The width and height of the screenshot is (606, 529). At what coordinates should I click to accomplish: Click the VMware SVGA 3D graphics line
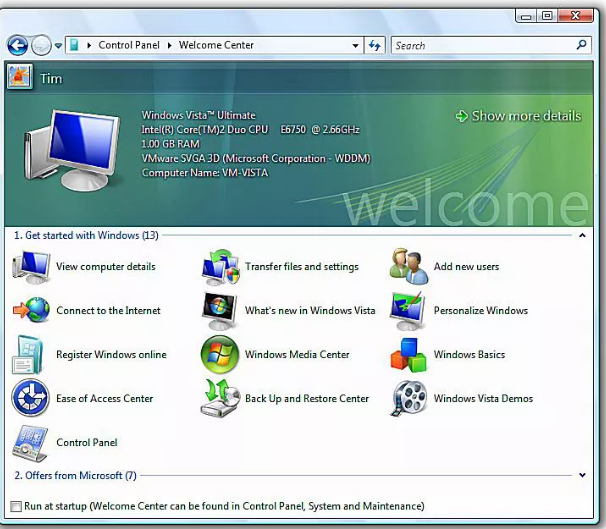point(256,158)
